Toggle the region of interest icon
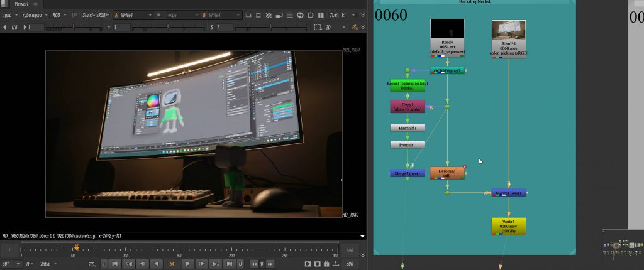The height and width of the screenshot is (270, 644). pyautogui.click(x=318, y=27)
